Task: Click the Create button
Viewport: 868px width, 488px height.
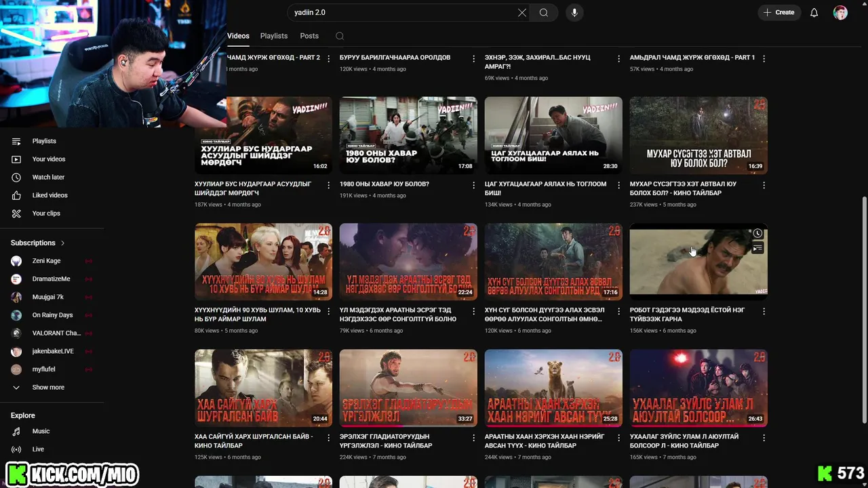Action: coord(778,13)
